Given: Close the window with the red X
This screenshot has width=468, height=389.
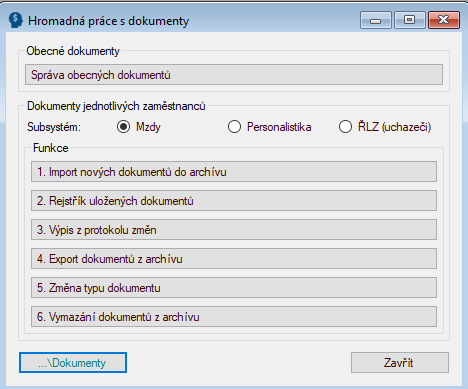Looking at the screenshot, I should (x=444, y=20).
